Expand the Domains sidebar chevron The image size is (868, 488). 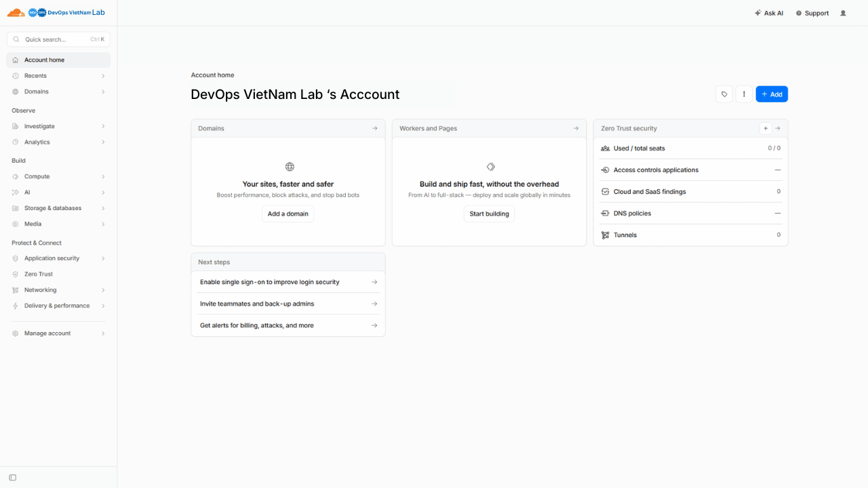pos(103,91)
